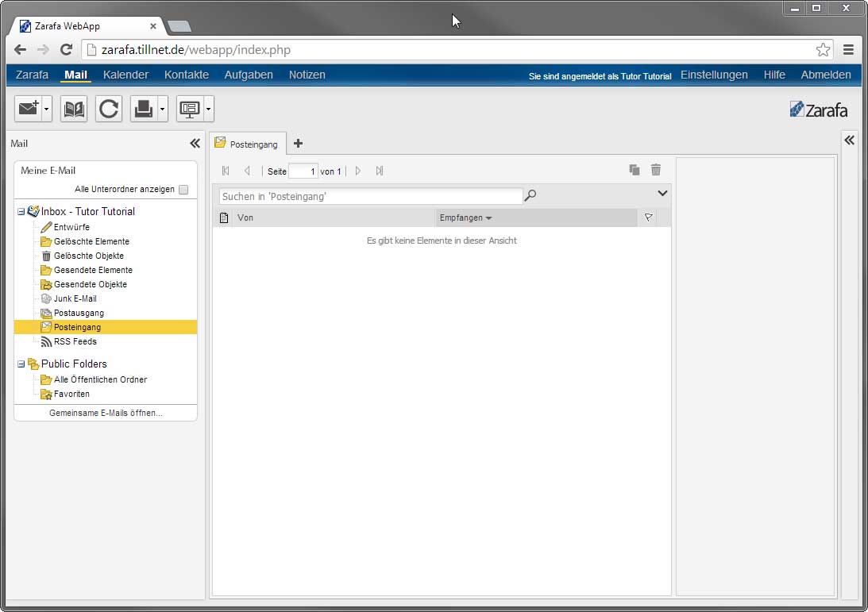Switch to Aufgaben
868x612 pixels.
249,75
